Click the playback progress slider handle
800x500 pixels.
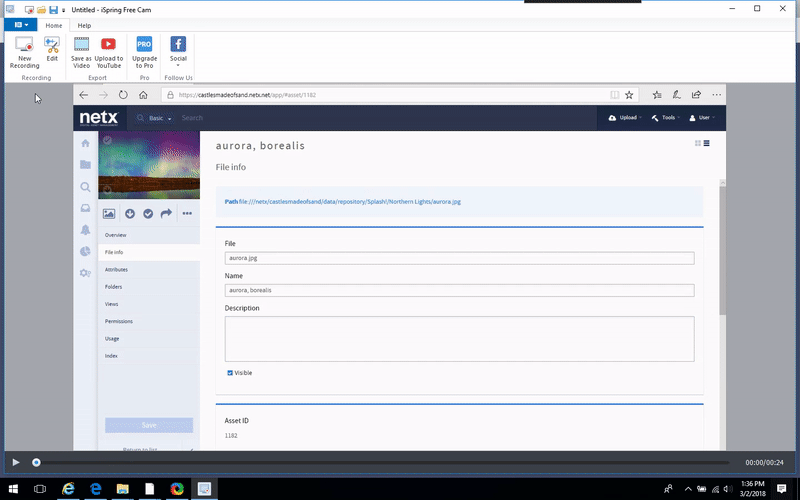(37, 462)
